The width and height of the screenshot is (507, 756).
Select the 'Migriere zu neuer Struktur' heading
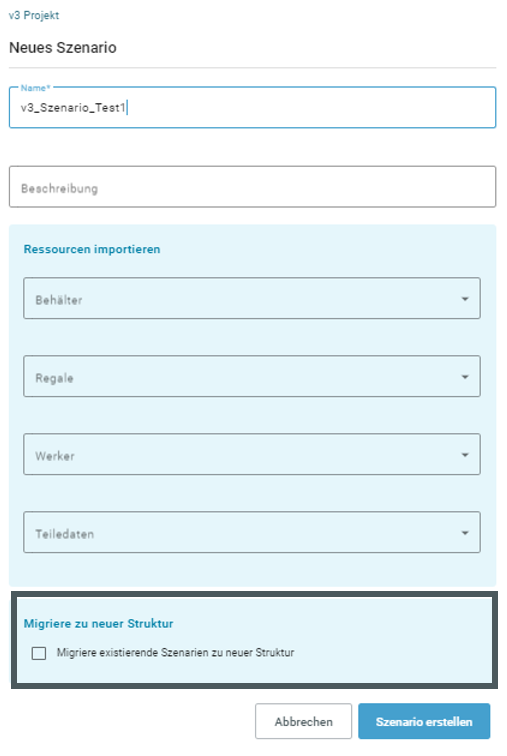[x=98, y=623]
